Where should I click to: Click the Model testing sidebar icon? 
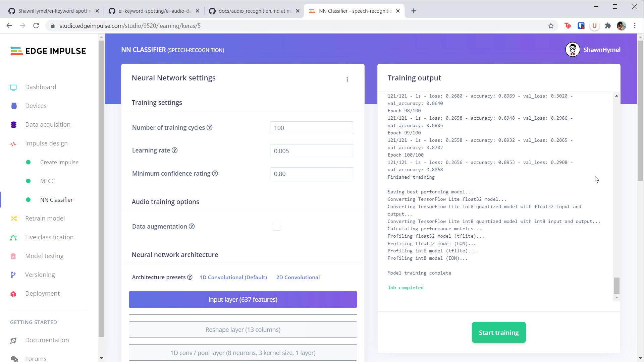[13, 255]
